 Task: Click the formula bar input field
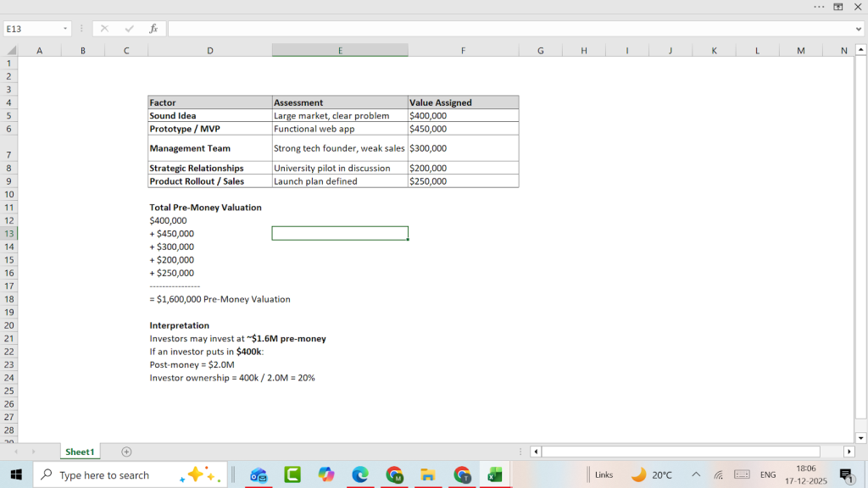[x=509, y=29]
